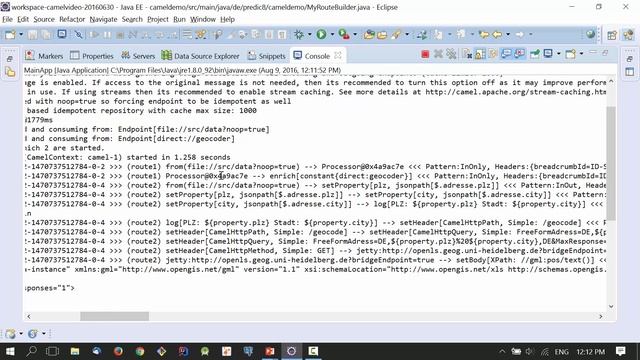
Task: Click the Run External Tools icon
Action: click(x=344, y=35)
